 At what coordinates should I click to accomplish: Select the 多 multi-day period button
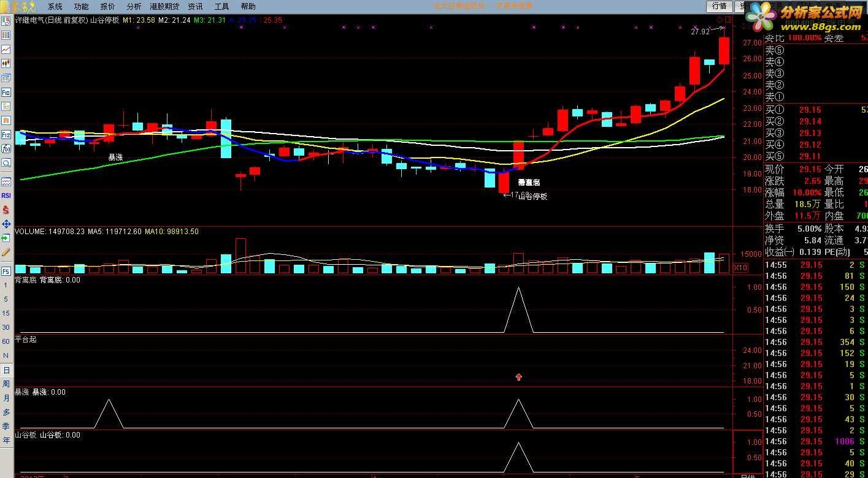[x=6, y=412]
